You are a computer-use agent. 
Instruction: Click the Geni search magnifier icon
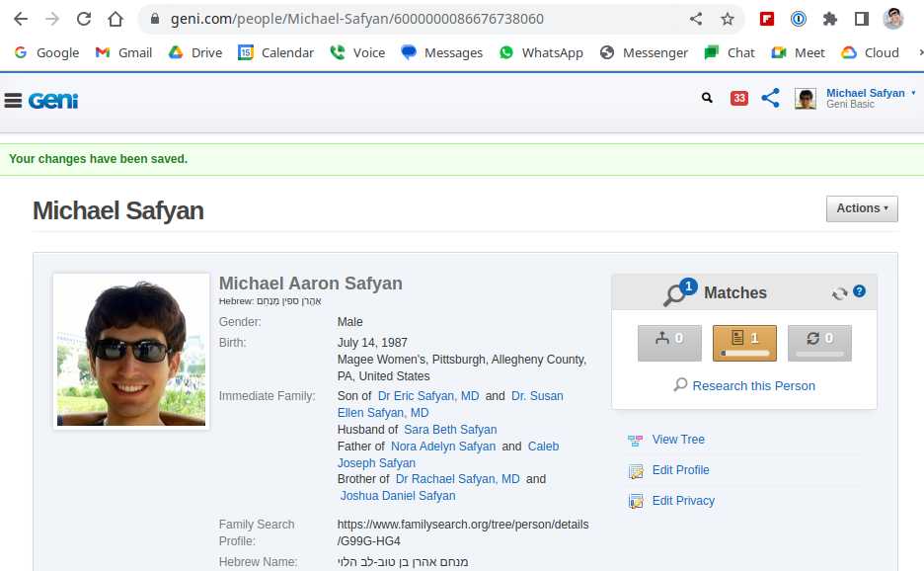[x=707, y=98]
